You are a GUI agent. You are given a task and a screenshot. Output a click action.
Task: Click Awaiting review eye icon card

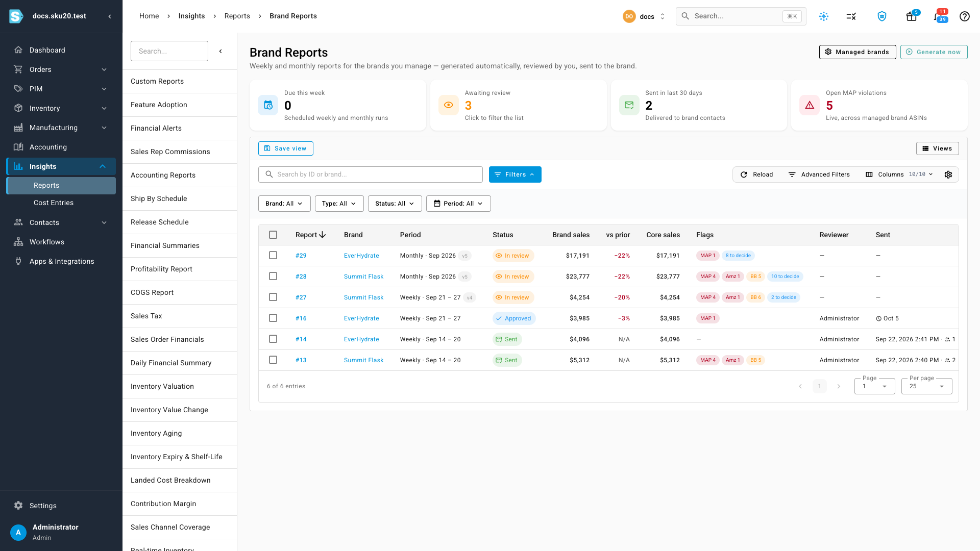click(449, 105)
